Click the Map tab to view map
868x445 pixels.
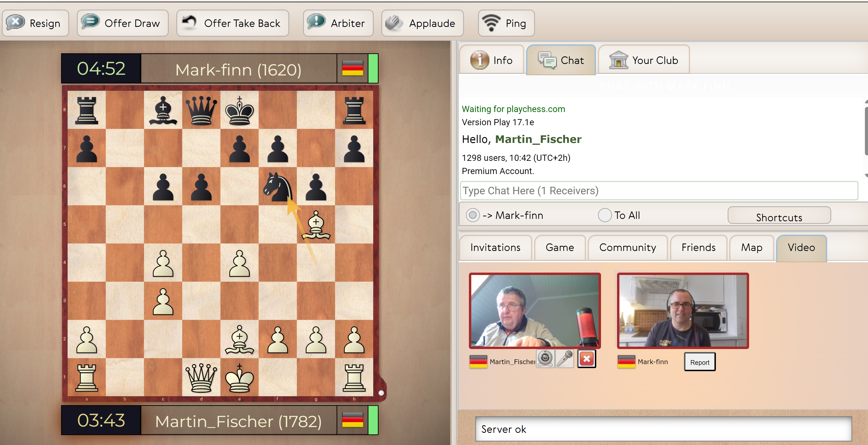[x=753, y=246]
